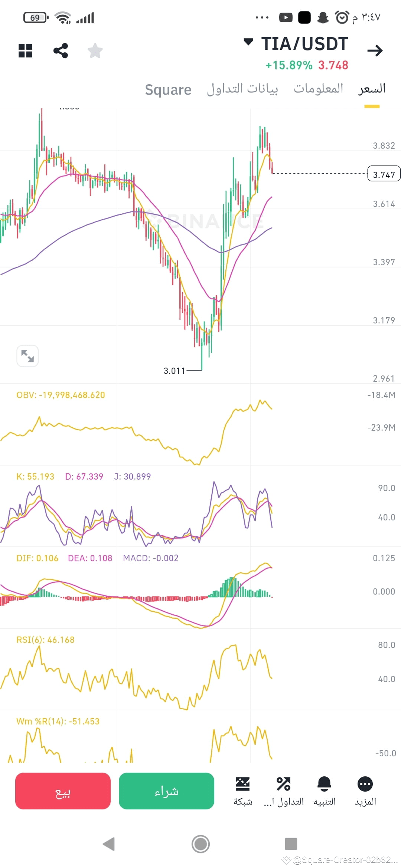
Task: Share the TIA/USDT chart
Action: tap(61, 50)
